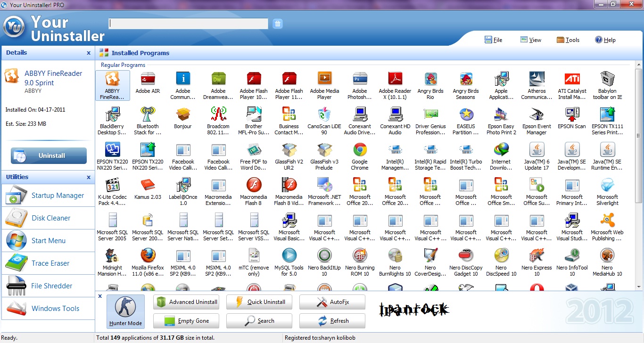
Task: Open Startup Manager utility
Action: pyautogui.click(x=48, y=196)
